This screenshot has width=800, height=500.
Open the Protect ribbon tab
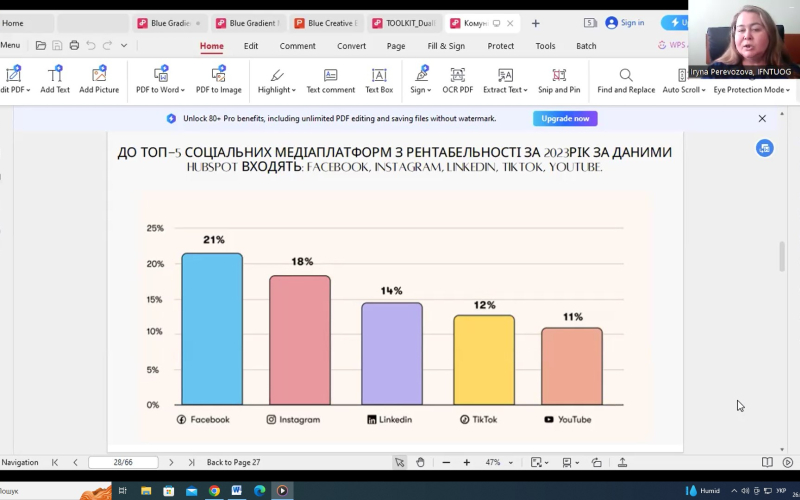pos(501,46)
